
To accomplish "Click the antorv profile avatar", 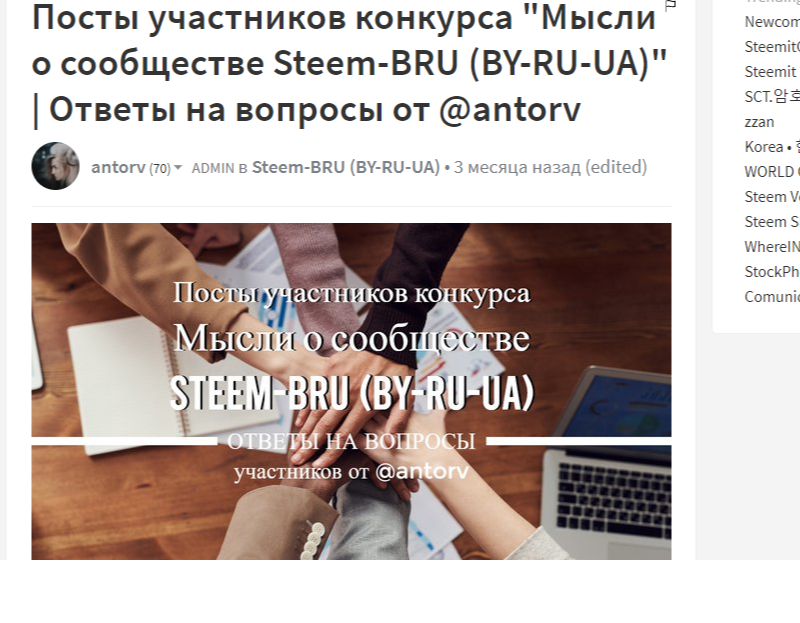I will click(56, 166).
